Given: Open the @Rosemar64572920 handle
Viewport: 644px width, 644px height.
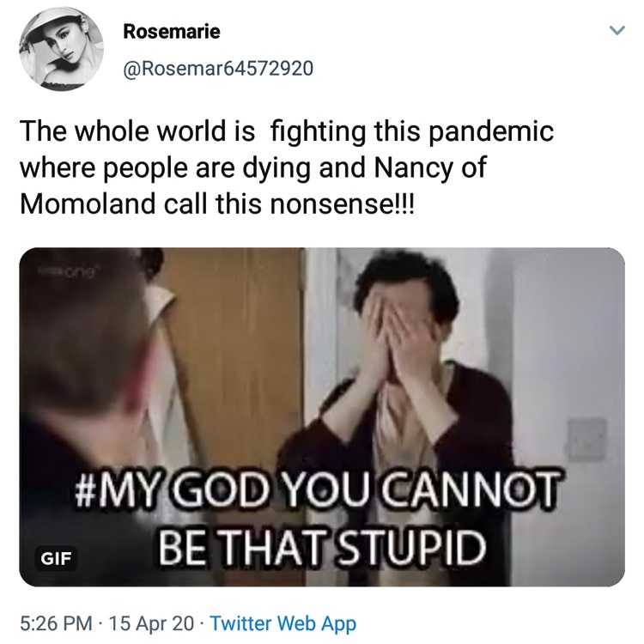Looking at the screenshot, I should pos(218,68).
